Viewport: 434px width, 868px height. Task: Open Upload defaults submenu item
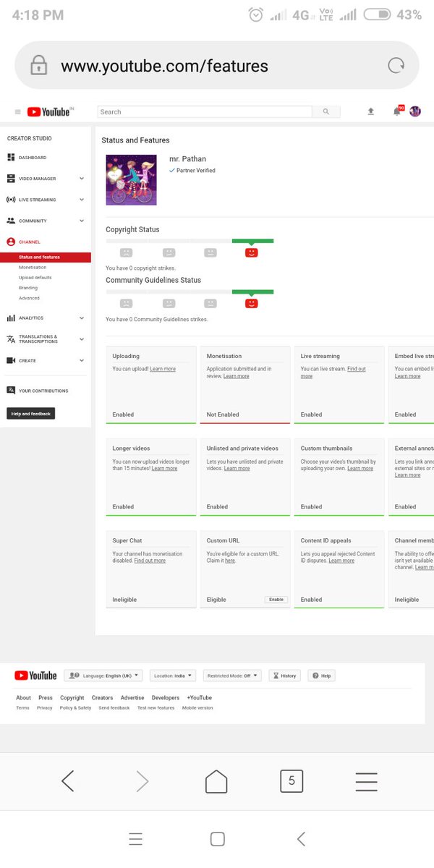point(35,278)
